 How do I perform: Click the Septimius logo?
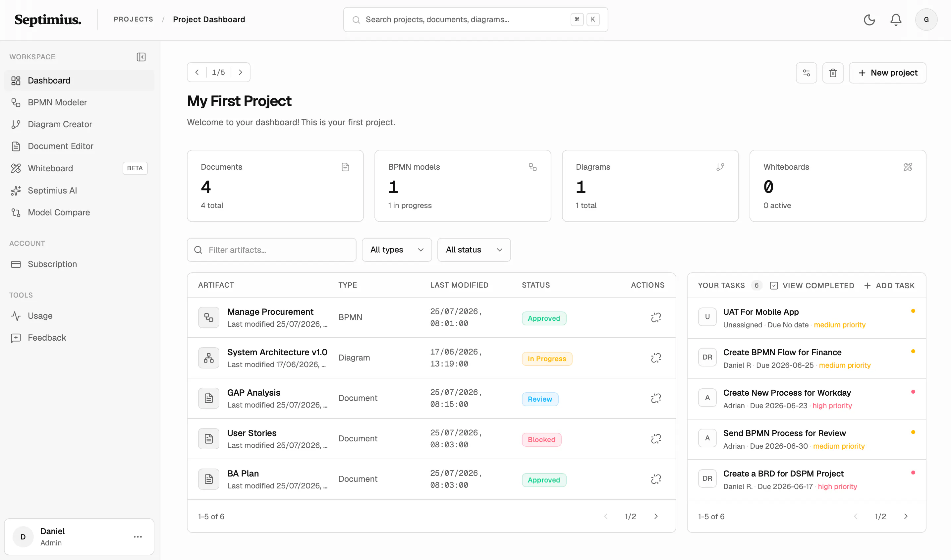48,20
